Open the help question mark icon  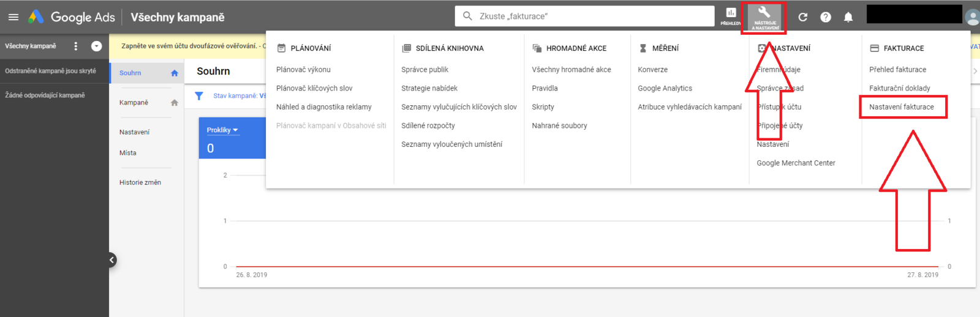coord(826,17)
